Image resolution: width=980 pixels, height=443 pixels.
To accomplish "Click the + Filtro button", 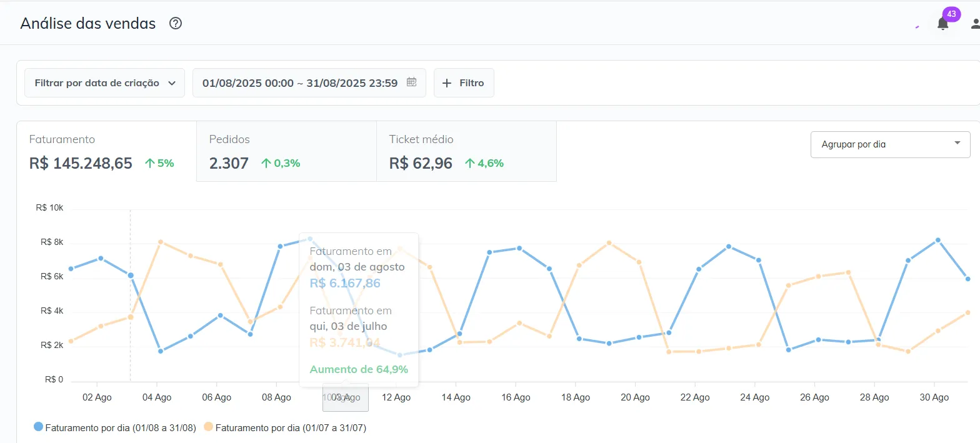I will 464,83.
